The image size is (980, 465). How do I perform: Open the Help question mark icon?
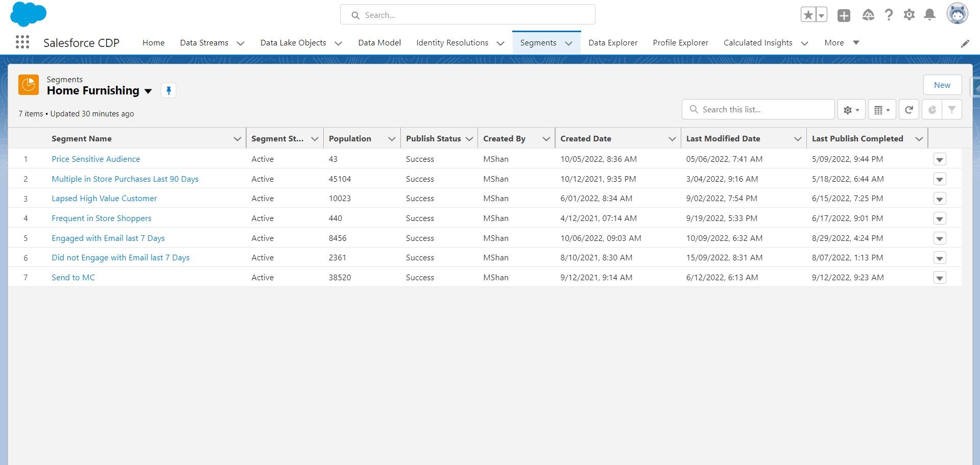[x=889, y=15]
